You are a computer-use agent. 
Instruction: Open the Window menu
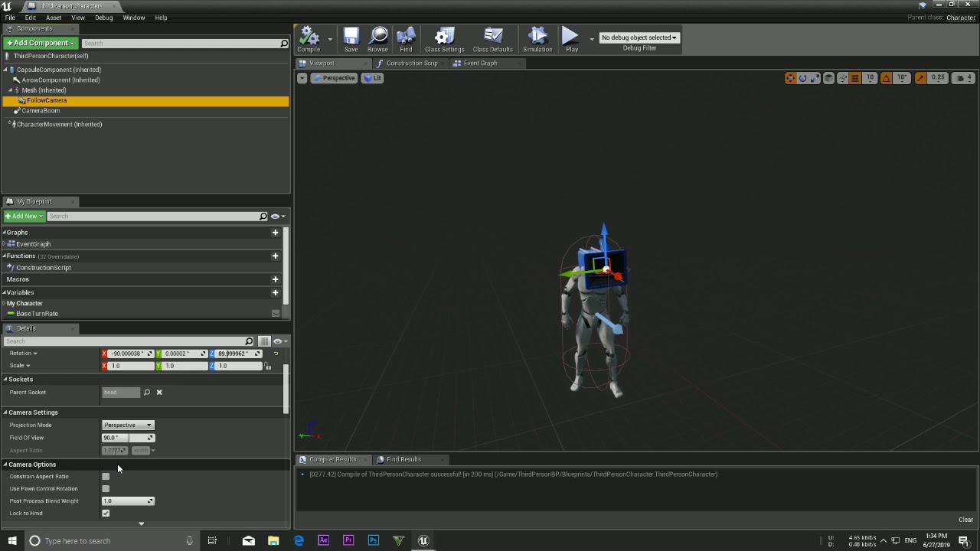coord(134,18)
